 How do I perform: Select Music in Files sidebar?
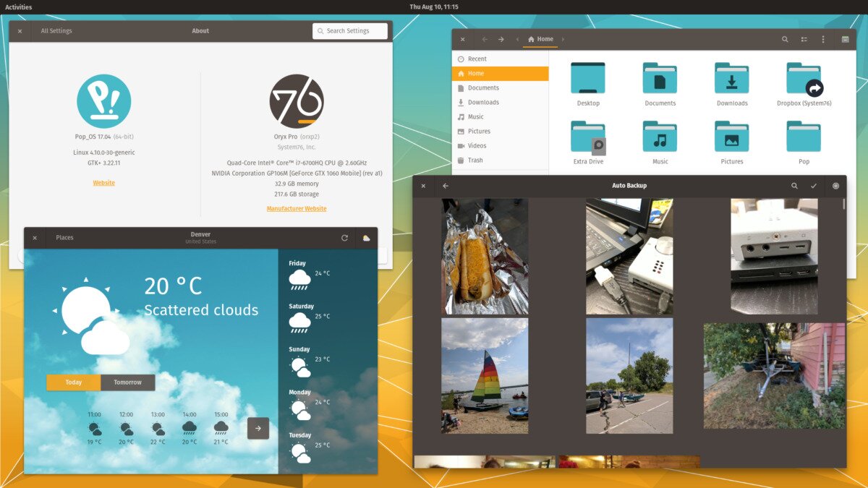pos(501,117)
